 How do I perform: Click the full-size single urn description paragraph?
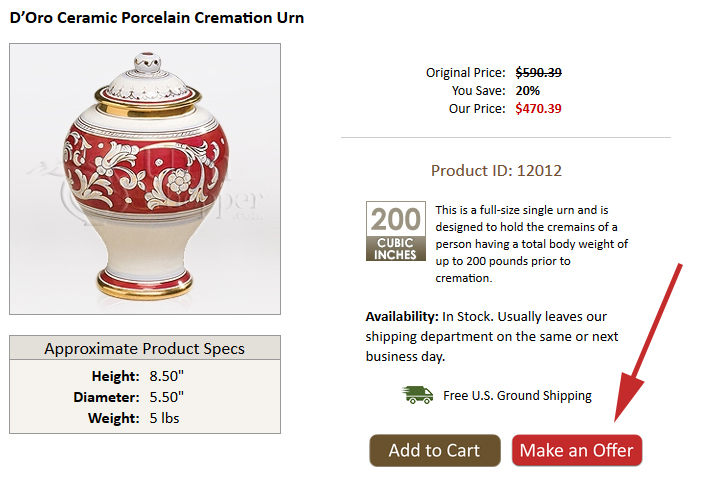[532, 244]
